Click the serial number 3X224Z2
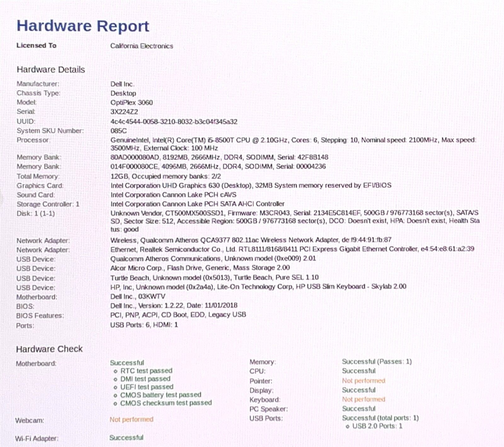The width and height of the screenshot is (504, 447). (x=124, y=112)
